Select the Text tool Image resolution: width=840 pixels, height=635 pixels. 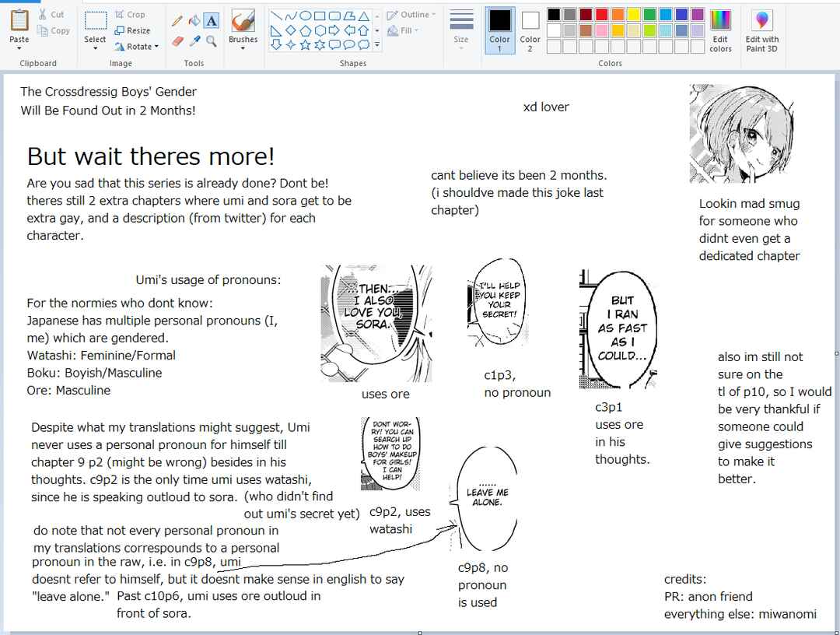212,21
